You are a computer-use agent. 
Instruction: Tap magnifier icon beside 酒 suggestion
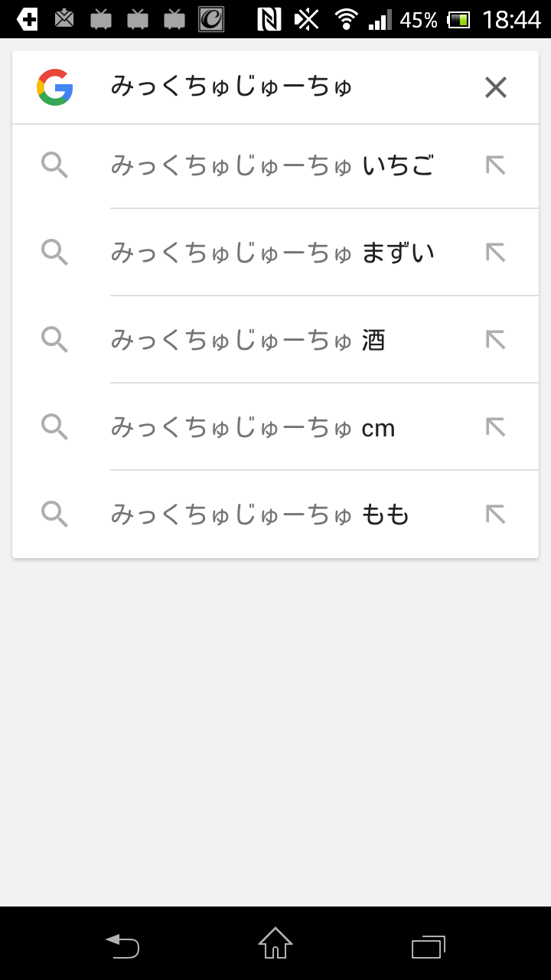tap(54, 340)
